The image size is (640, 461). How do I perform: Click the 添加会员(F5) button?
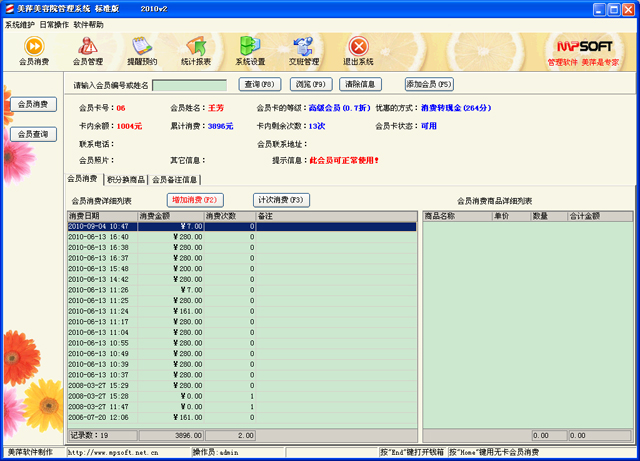429,85
